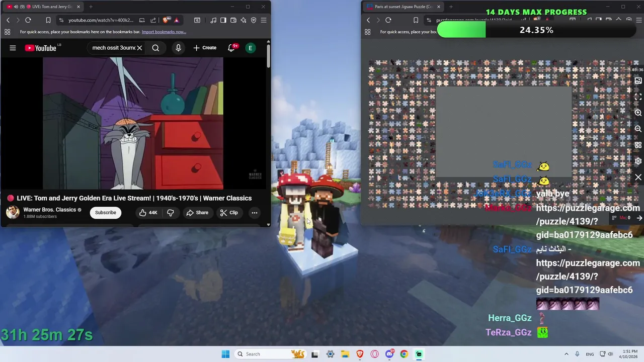Click the Warner Bros. Classics channel avatar
Image resolution: width=644 pixels, height=362 pixels.
13,212
